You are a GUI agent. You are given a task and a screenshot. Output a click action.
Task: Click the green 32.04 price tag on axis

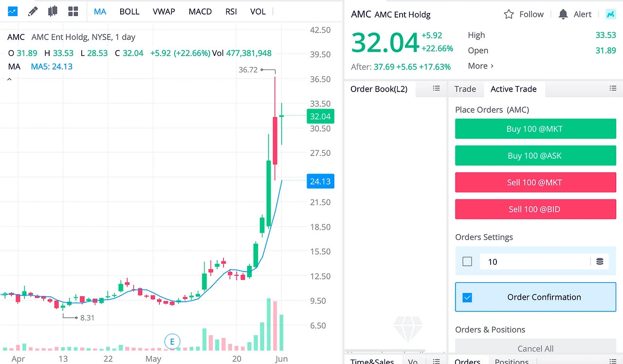320,116
